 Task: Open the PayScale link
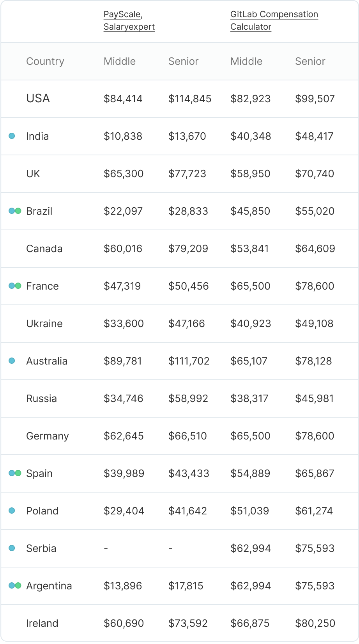click(122, 14)
